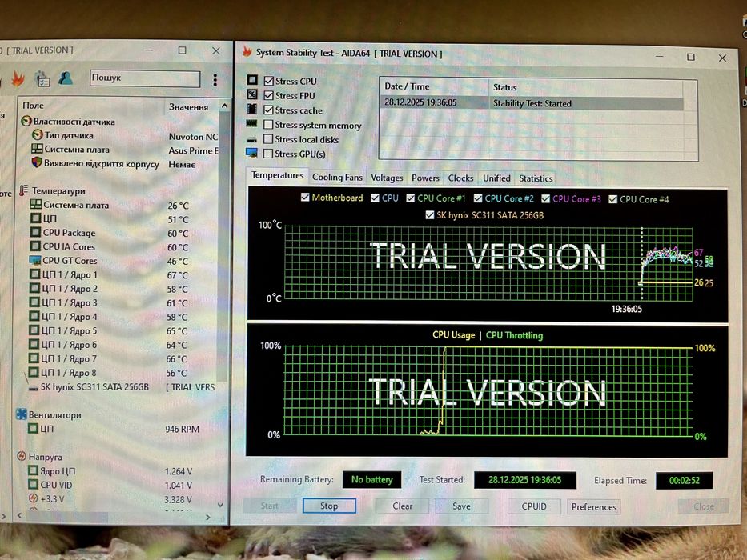This screenshot has height=560, width=747.
Task: Toggle Motherboard graph checkbox
Action: pyautogui.click(x=305, y=197)
